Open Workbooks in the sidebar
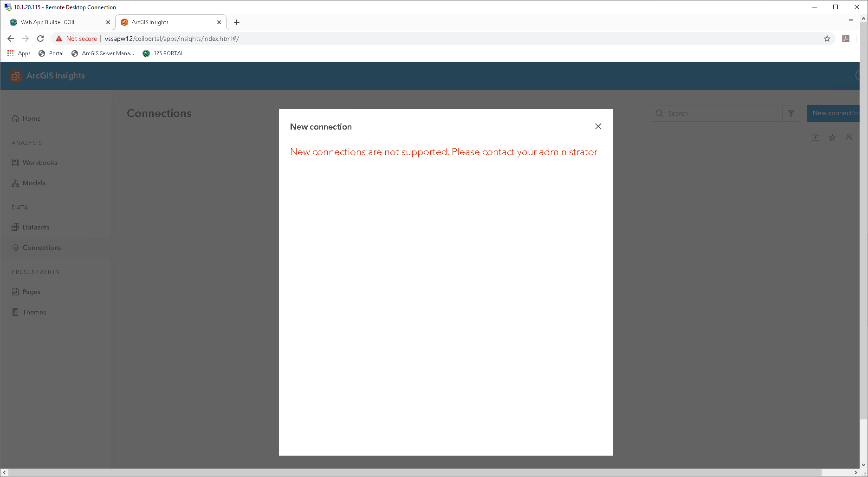 point(35,163)
